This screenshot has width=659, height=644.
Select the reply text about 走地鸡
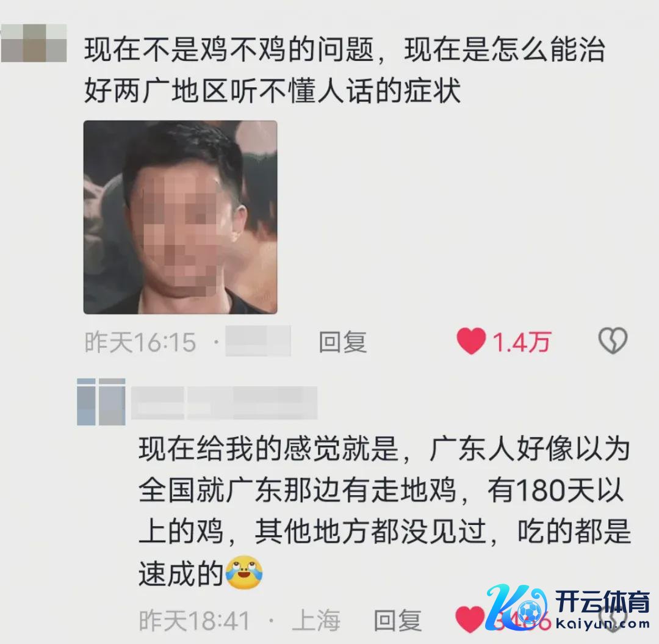tap(384, 511)
